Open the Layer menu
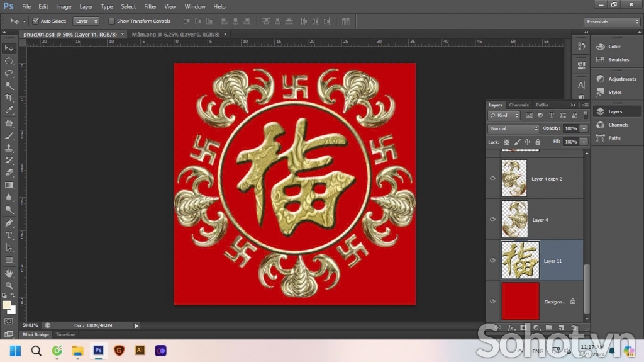This screenshot has width=644, height=362. (x=86, y=6)
